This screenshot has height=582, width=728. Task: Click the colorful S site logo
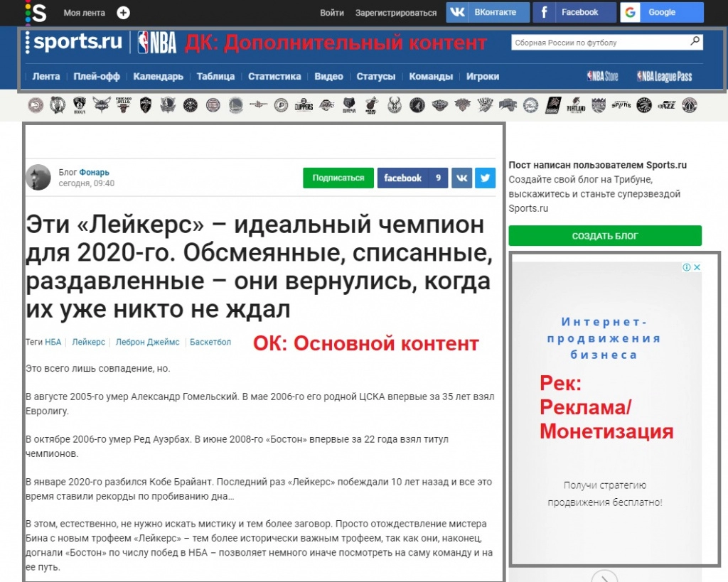point(36,13)
